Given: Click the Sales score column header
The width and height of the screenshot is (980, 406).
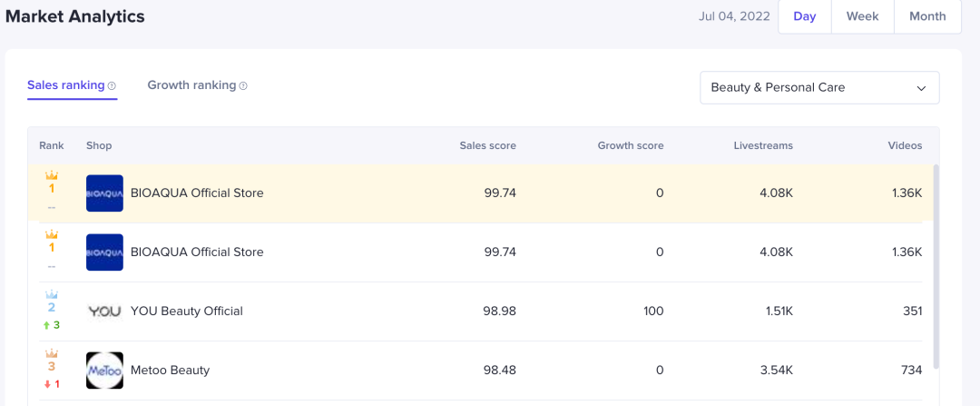Looking at the screenshot, I should (x=487, y=145).
